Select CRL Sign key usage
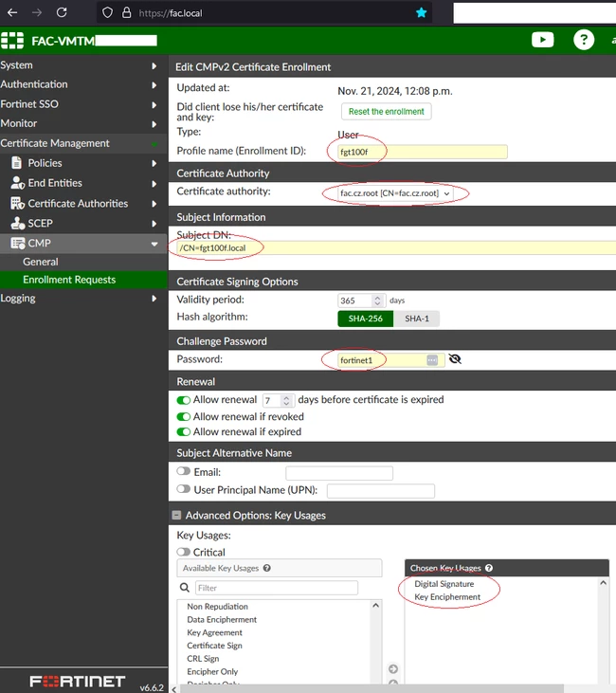 [x=203, y=659]
